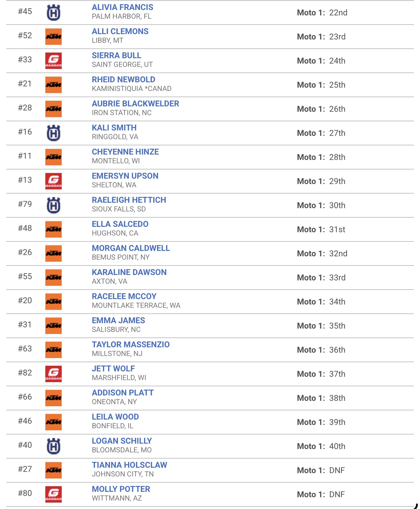Click the GasGas logo beside Sierra Bull

(x=54, y=61)
